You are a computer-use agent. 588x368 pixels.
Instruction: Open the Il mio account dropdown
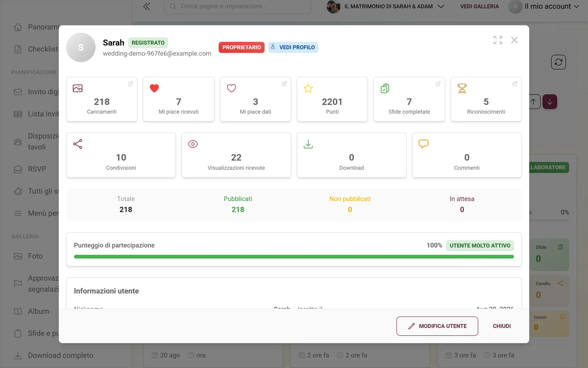pos(544,7)
